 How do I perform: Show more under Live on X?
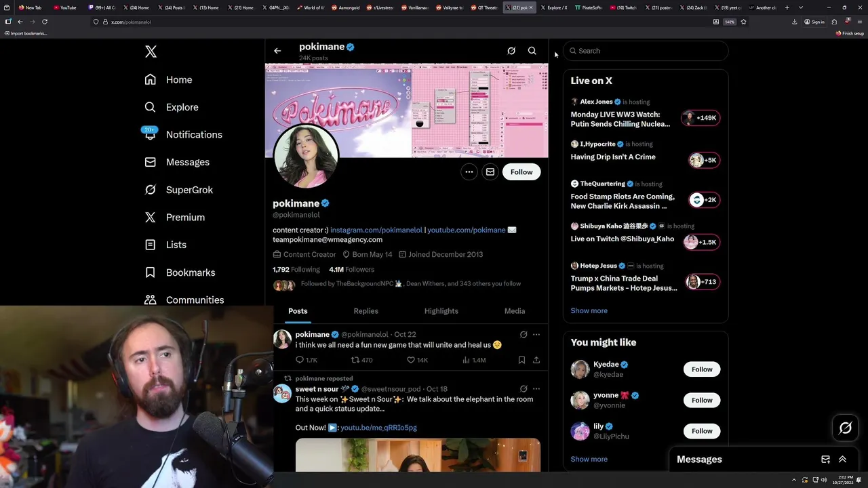coord(589,310)
